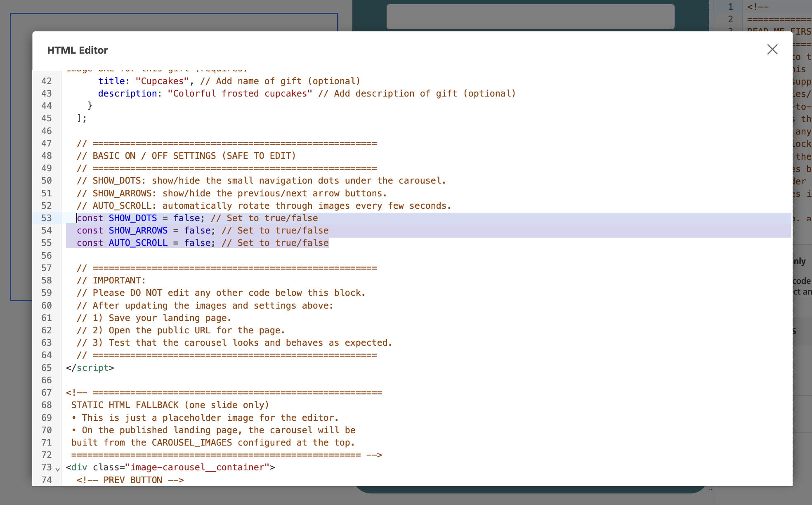This screenshot has height=505, width=812.
Task: Click the closing script tag on line 65
Action: pos(90,368)
